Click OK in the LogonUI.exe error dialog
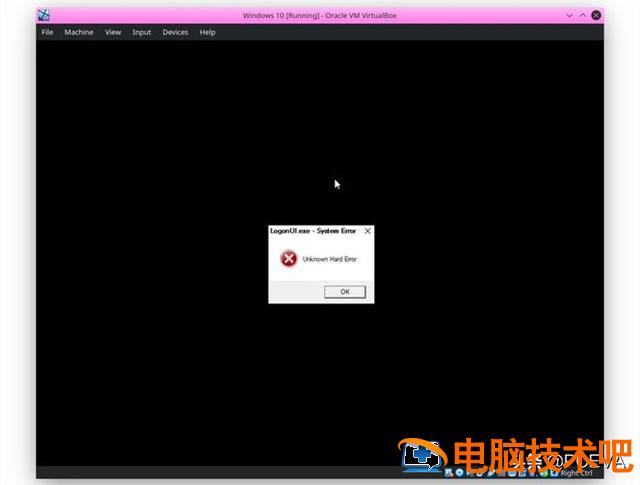The height and width of the screenshot is (485, 640). click(345, 291)
